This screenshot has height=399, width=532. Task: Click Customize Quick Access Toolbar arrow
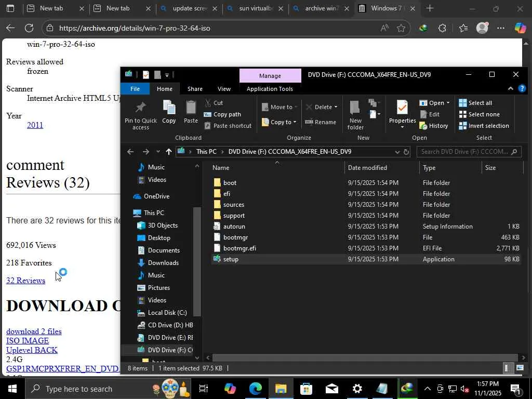pyautogui.click(x=167, y=75)
